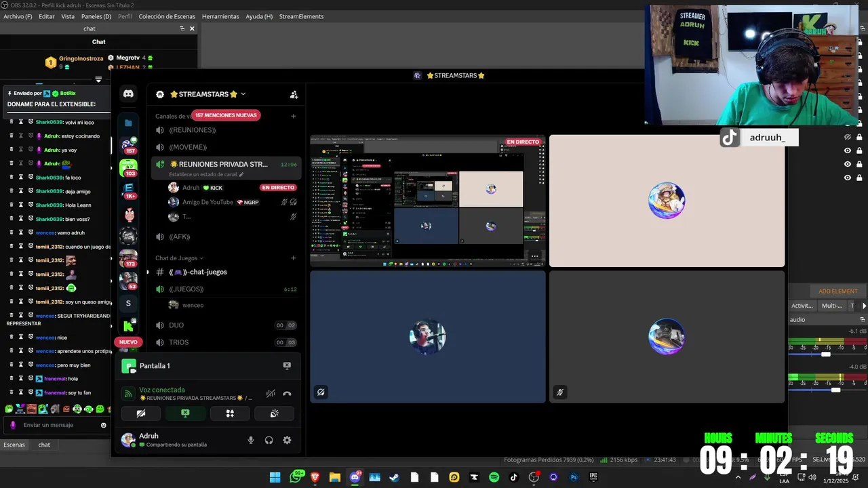Show the hidden source with crossed-out eye
The height and width of the screenshot is (488, 868).
848,137
